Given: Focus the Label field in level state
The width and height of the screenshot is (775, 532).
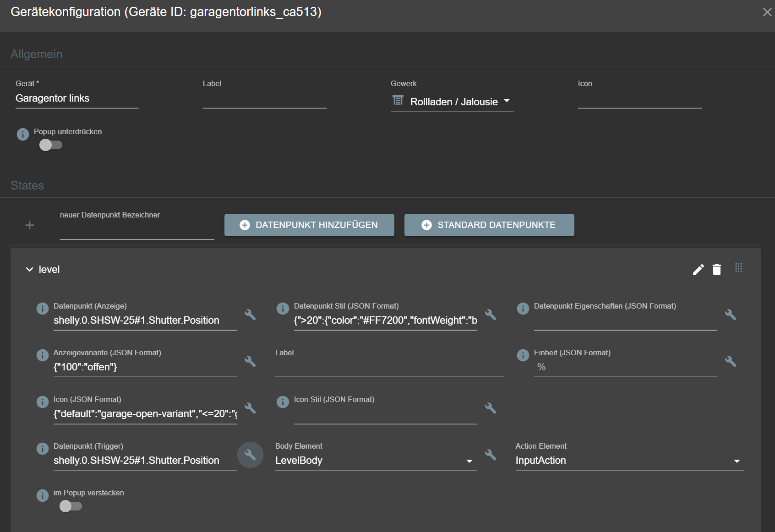Looking at the screenshot, I should coord(389,367).
